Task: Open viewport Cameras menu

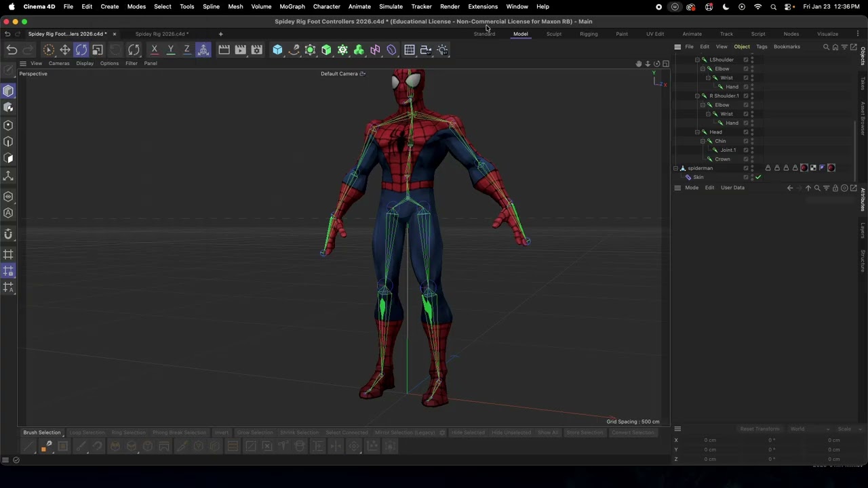Action: coord(59,63)
